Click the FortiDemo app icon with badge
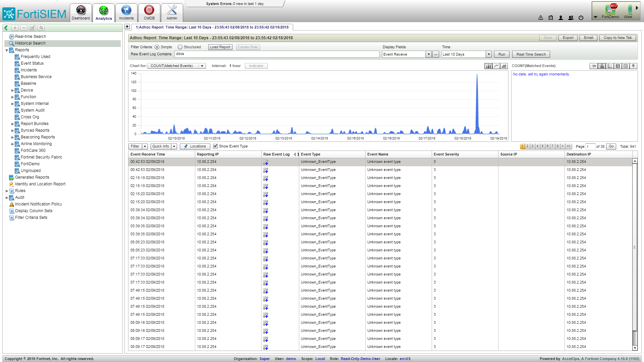644x362 pixels. pyautogui.click(x=610, y=10)
